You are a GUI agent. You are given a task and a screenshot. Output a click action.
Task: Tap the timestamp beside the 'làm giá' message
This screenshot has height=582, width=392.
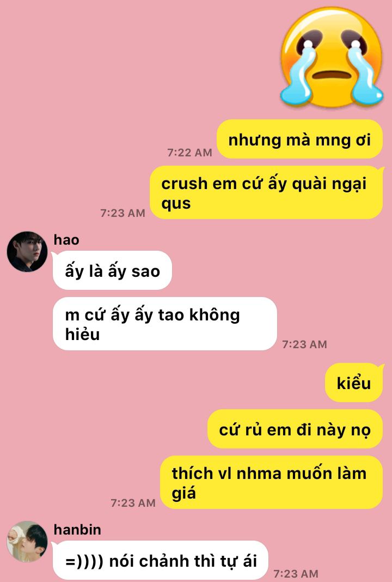pyautogui.click(x=133, y=502)
